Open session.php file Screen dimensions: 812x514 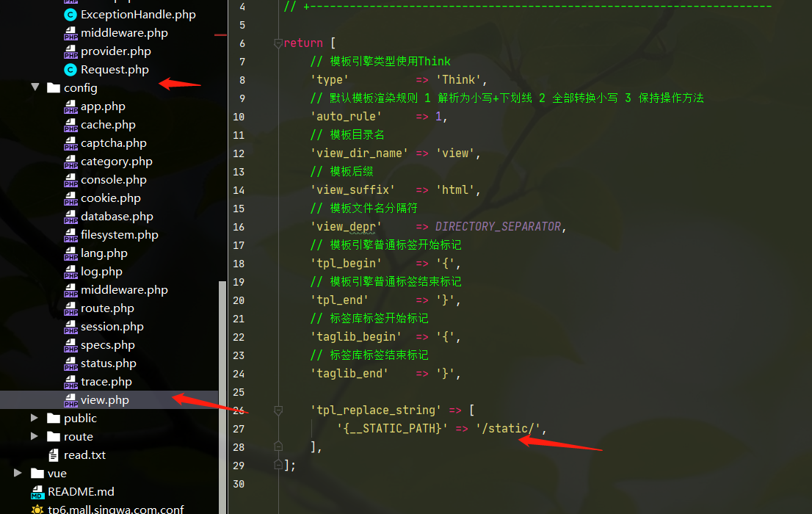click(x=112, y=327)
